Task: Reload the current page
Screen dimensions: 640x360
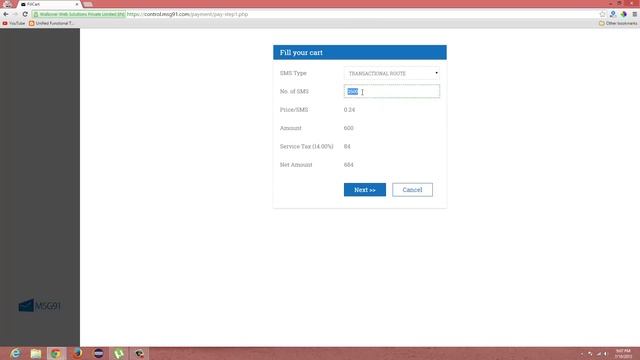Action: click(x=25, y=14)
